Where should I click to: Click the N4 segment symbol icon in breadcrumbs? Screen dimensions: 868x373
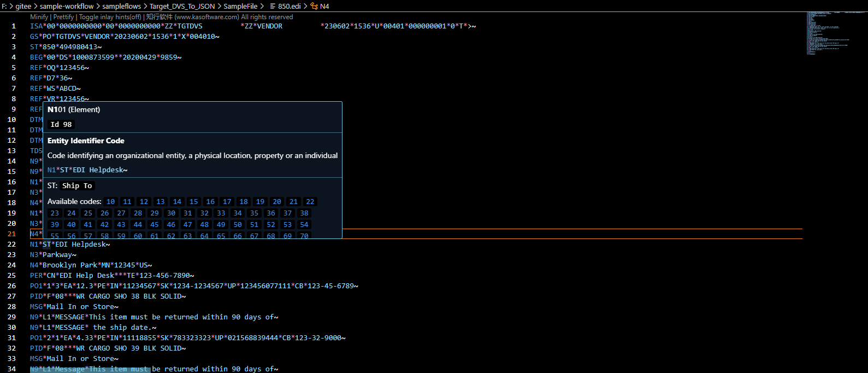pos(314,6)
